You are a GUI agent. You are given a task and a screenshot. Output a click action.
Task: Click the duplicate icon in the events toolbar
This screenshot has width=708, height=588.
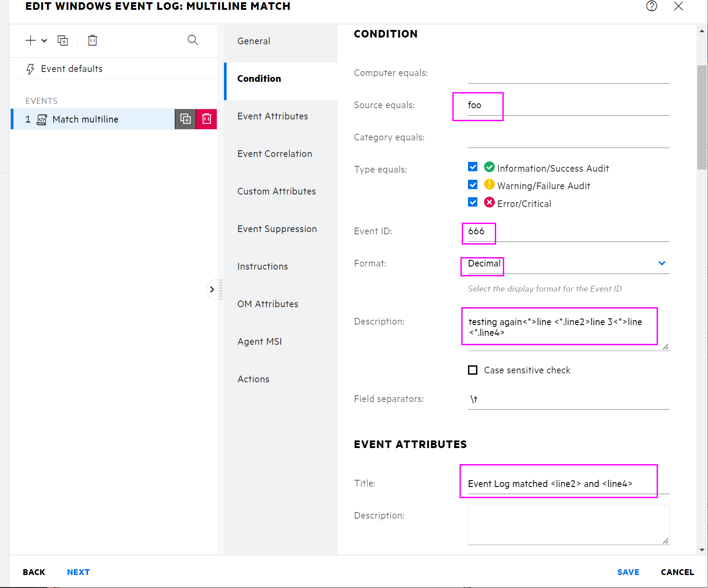pyautogui.click(x=63, y=41)
